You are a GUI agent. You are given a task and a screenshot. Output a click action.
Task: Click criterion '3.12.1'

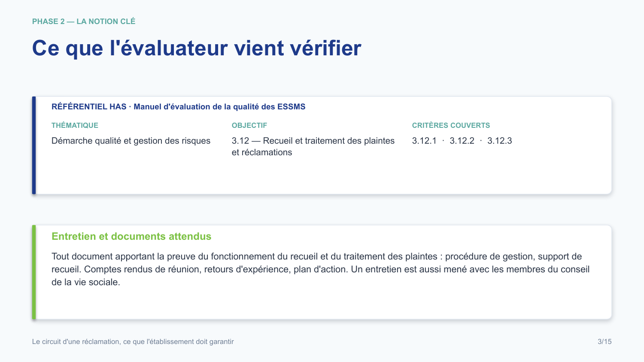[x=424, y=141]
